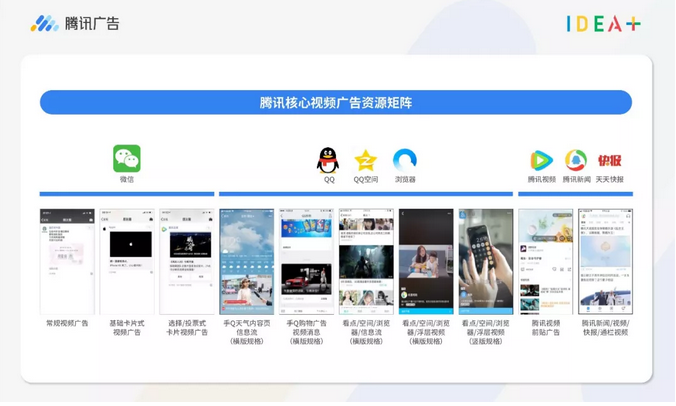The image size is (676, 406).
Task: Click the 腾讯广告 header text
Action: tap(92, 23)
